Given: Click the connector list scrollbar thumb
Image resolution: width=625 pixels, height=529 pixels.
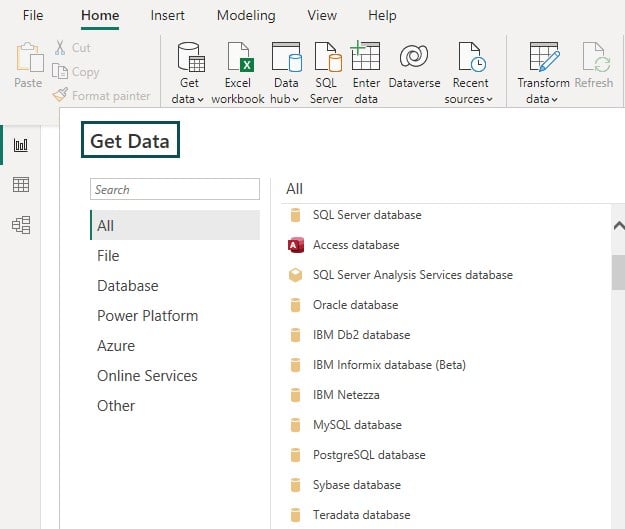Looking at the screenshot, I should 619,273.
